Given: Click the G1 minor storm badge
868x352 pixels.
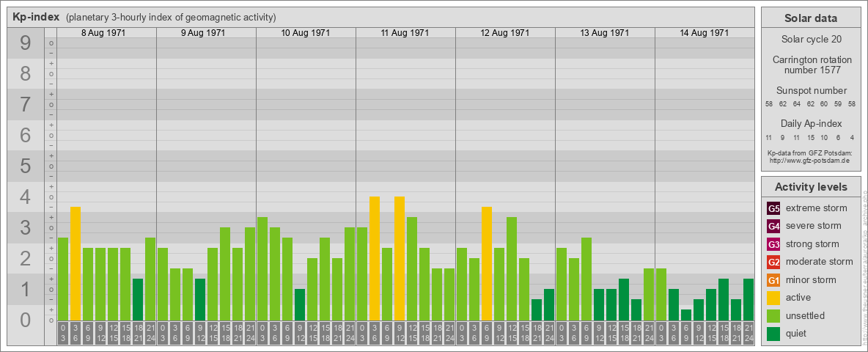Looking at the screenshot, I should (x=773, y=279).
